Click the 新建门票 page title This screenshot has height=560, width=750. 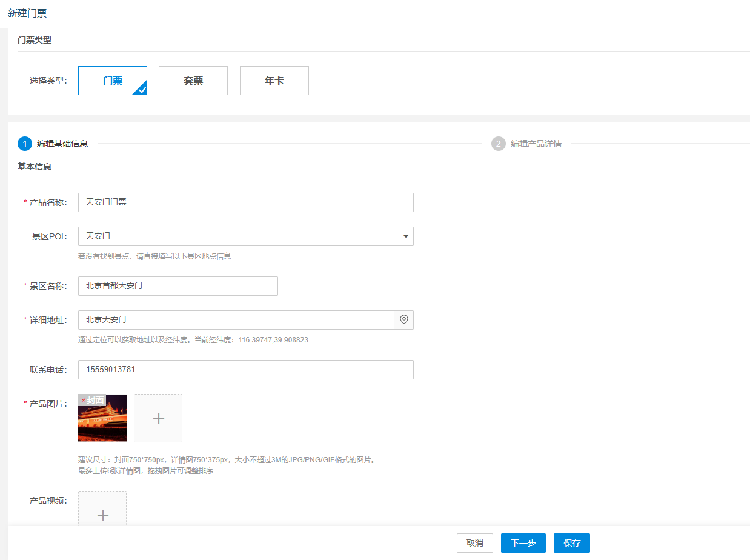pyautogui.click(x=27, y=13)
